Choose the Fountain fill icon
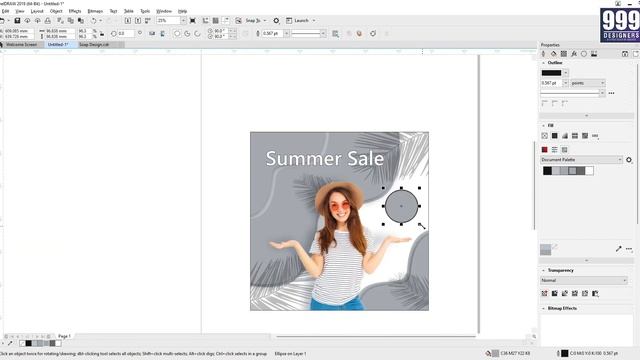Screen dimensions: 640x360 coord(564,136)
